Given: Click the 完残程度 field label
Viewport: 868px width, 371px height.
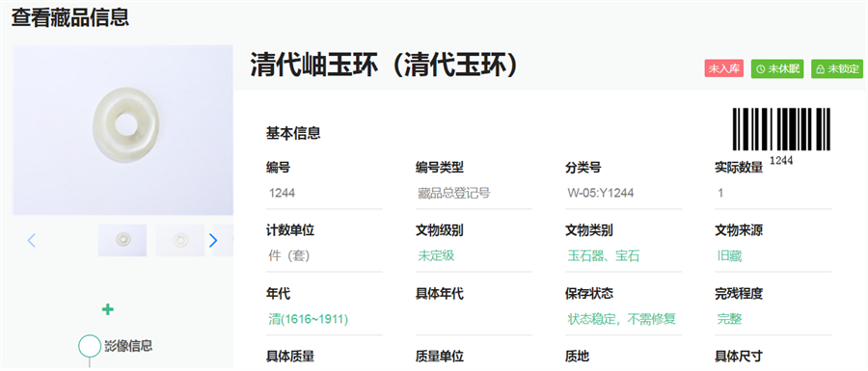Looking at the screenshot, I should pos(739,294).
